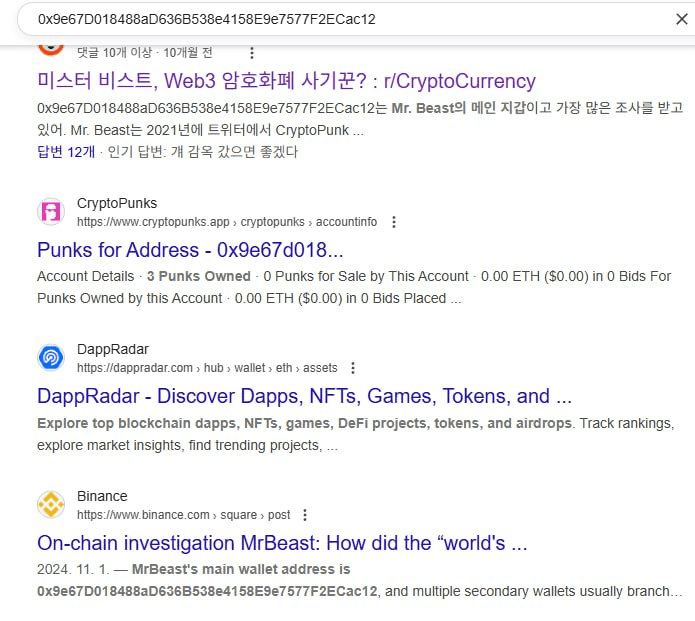Click the 'MrBeast's main wallet address is' snippet
The image size is (695, 621).
click(241, 569)
